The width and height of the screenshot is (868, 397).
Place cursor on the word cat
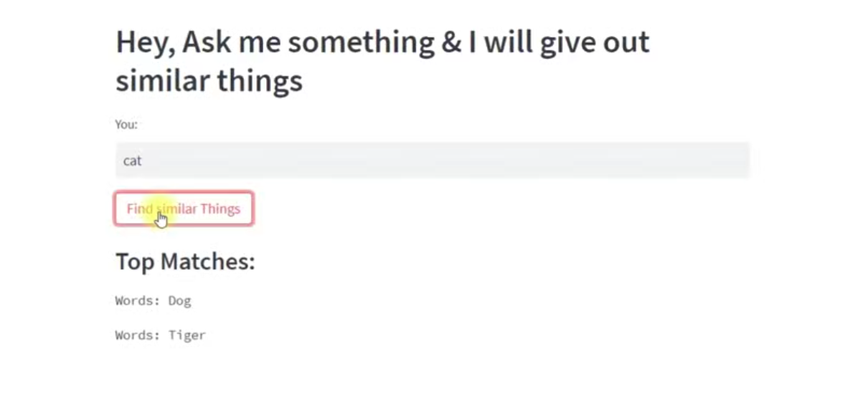point(132,161)
